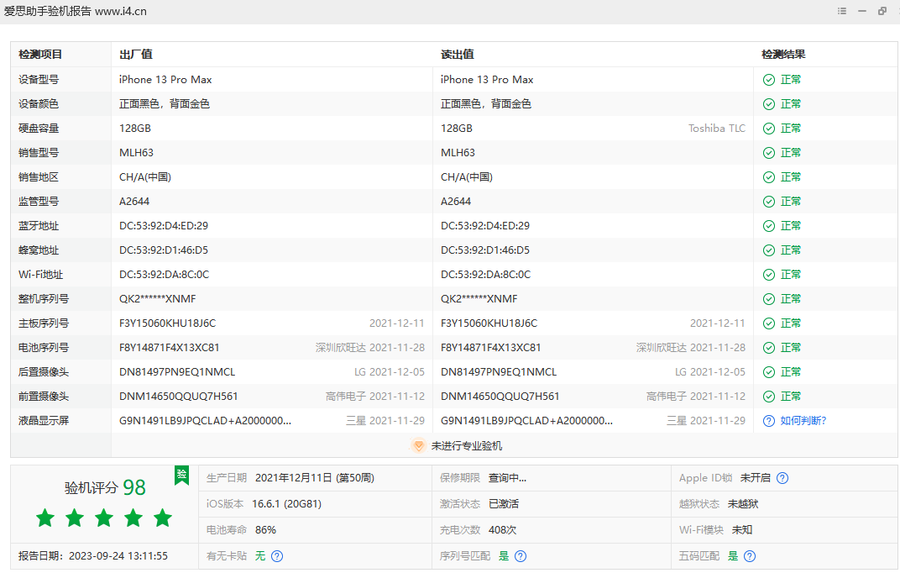
Task: Click the green check icon in 前置摄像头 row
Action: click(x=769, y=397)
